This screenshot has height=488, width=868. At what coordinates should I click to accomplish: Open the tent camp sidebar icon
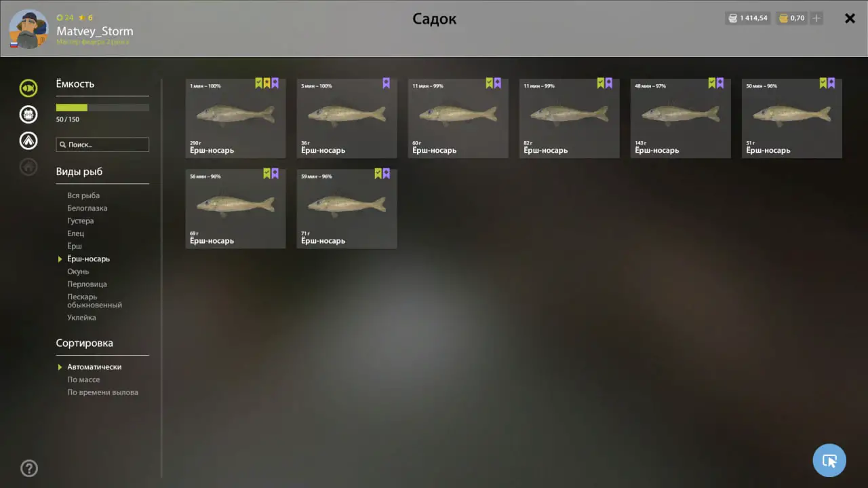click(x=28, y=140)
